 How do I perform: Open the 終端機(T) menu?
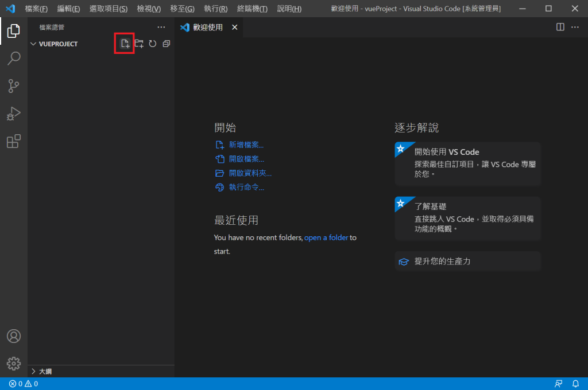pyautogui.click(x=252, y=9)
